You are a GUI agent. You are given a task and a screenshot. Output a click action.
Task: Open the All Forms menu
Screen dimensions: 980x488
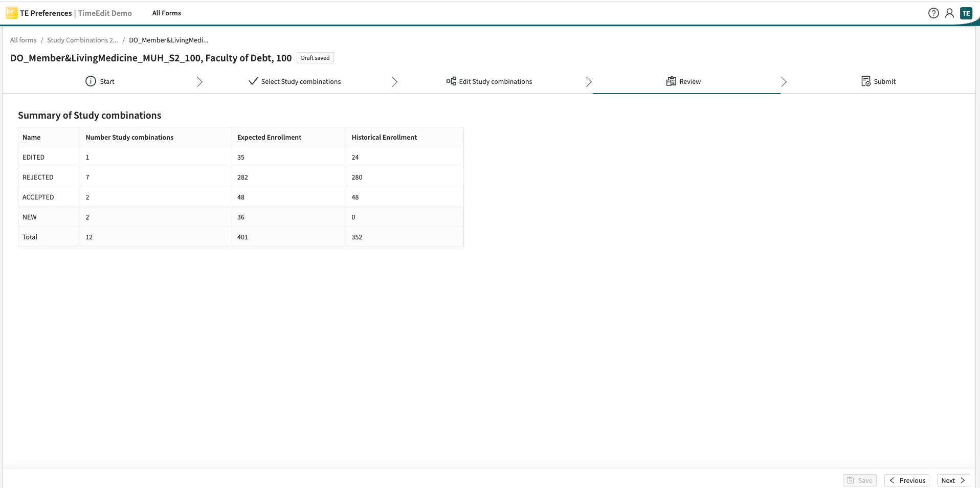coord(167,13)
